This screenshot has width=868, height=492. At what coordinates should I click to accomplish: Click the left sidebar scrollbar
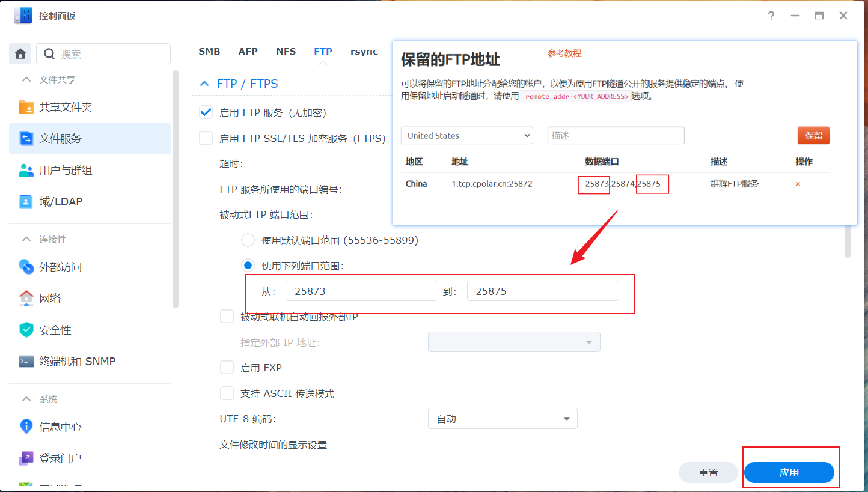pyautogui.click(x=176, y=189)
